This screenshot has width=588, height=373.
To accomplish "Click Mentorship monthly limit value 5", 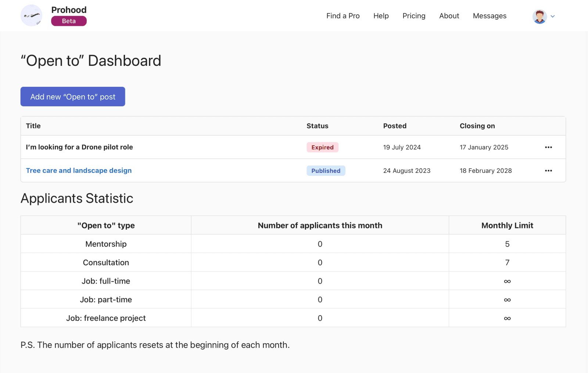I will click(507, 244).
